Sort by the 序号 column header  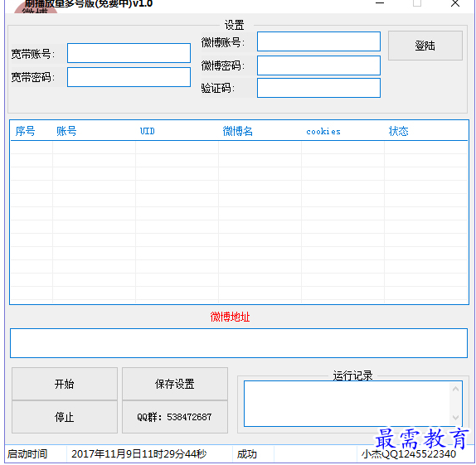[25, 131]
